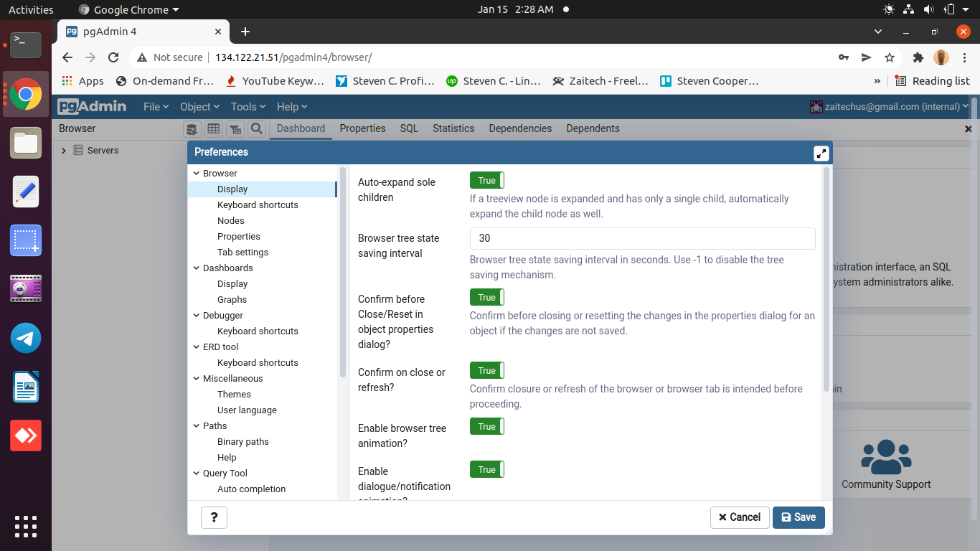Viewport: 980px width, 551px height.
Task: Reload the page in Chrome
Action: point(113,57)
